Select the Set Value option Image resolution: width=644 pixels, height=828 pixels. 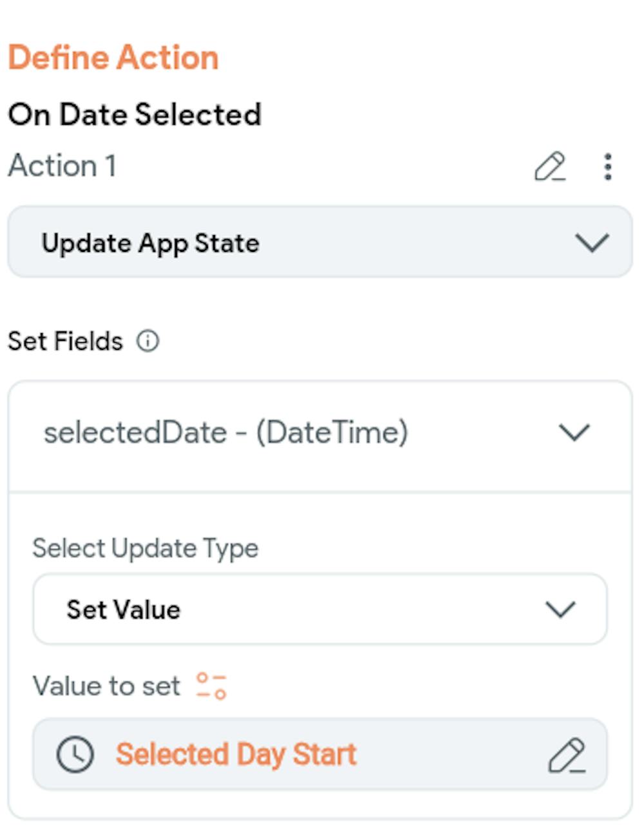[x=124, y=608]
